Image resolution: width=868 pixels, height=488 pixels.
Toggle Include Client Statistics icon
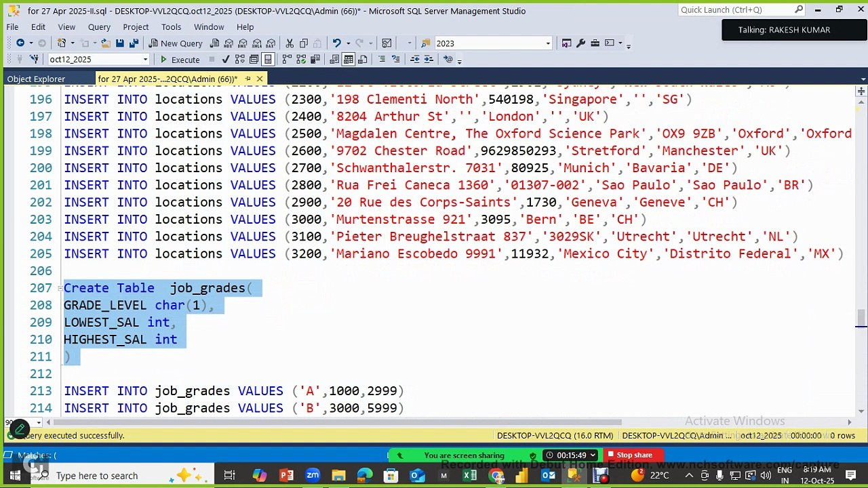[x=315, y=59]
